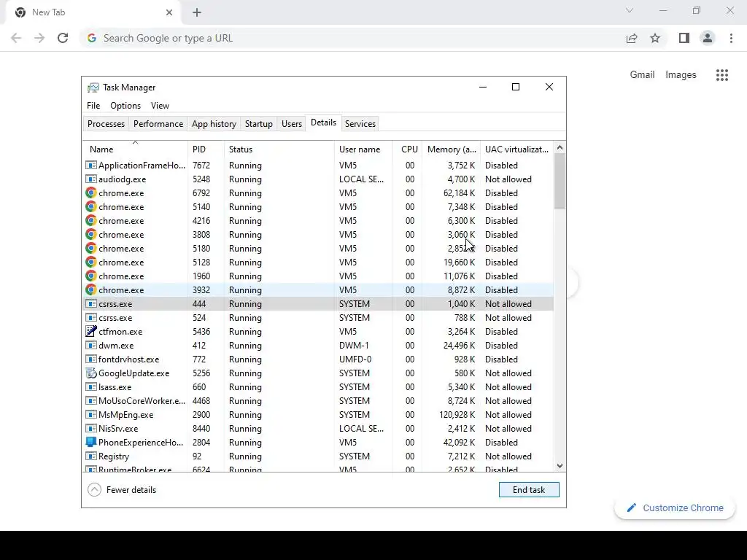Click the GoogleUpdate.exe icon
747x560 pixels.
point(91,373)
